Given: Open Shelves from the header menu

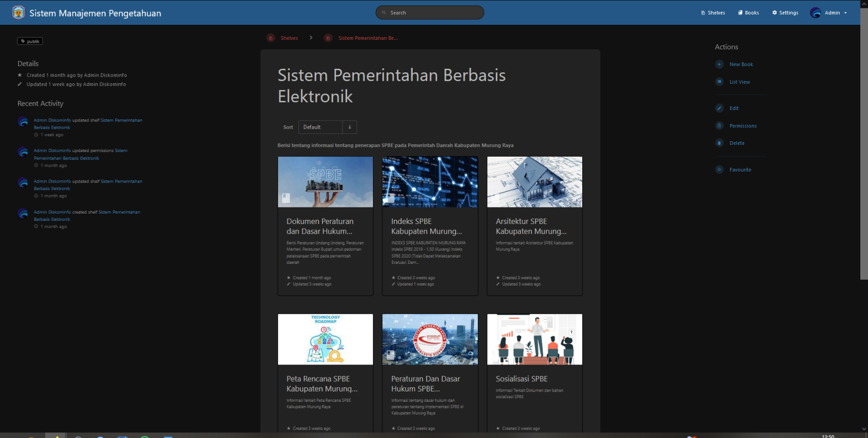Looking at the screenshot, I should coord(713,12).
